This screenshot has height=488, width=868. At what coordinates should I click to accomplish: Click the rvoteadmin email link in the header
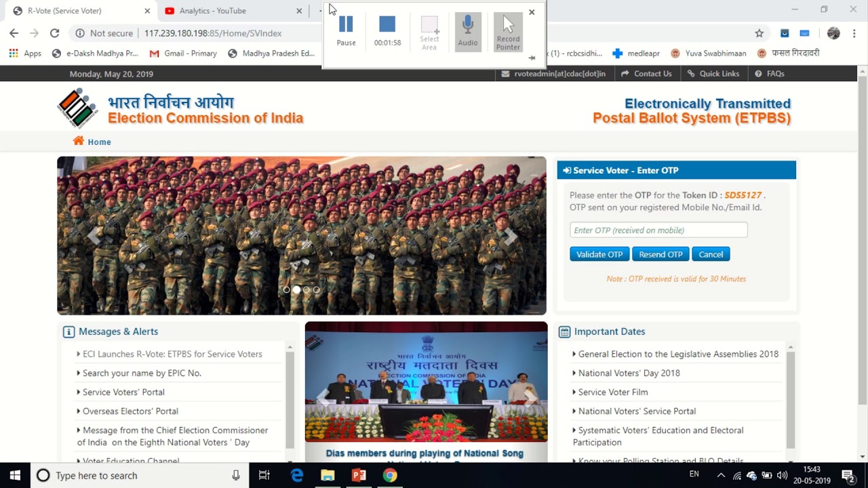(x=553, y=74)
